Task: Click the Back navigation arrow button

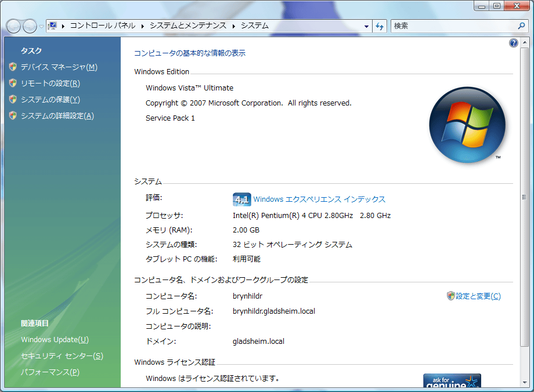Action: point(13,26)
